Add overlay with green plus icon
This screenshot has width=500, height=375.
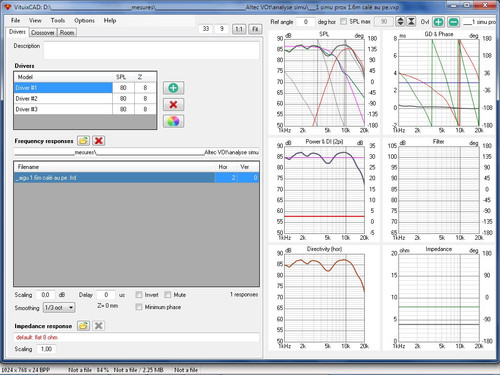438,22
